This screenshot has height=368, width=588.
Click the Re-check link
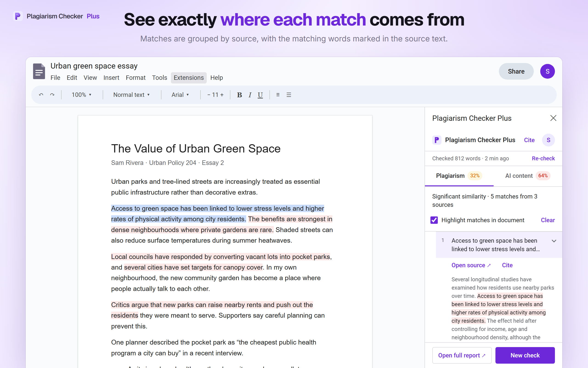click(x=543, y=158)
